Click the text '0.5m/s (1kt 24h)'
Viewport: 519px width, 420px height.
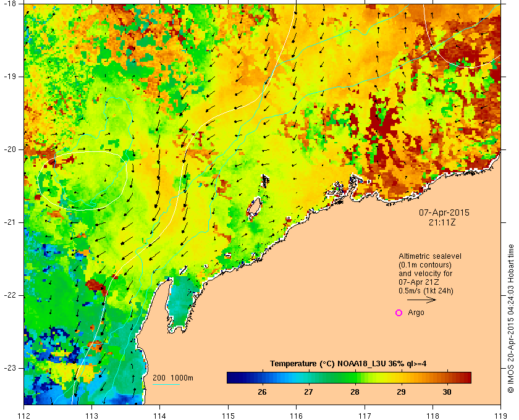pyautogui.click(x=426, y=291)
